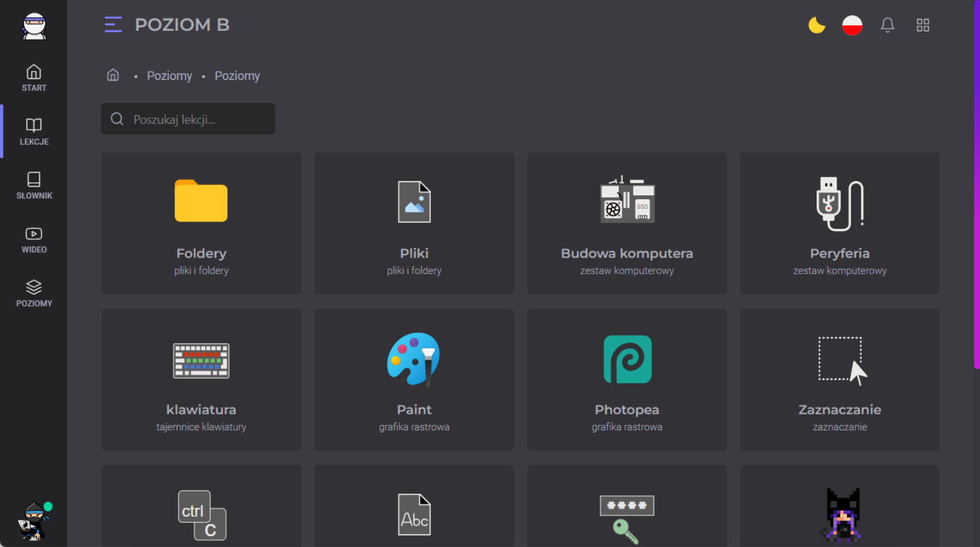Open the Zaznaczanie selection cursor icon

coord(841,360)
